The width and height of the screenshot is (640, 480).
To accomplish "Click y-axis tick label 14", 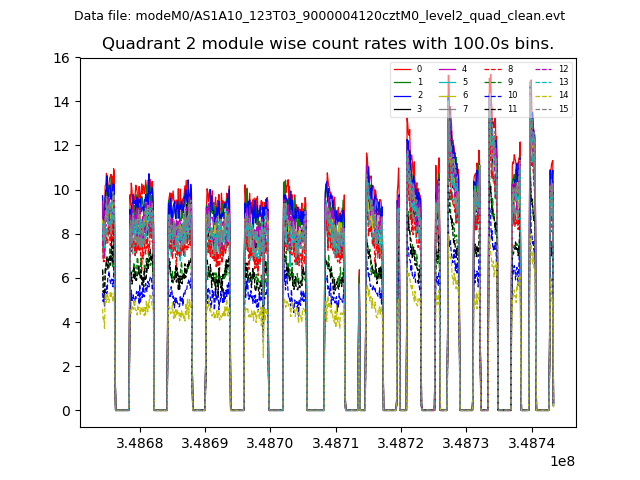I will (62, 102).
